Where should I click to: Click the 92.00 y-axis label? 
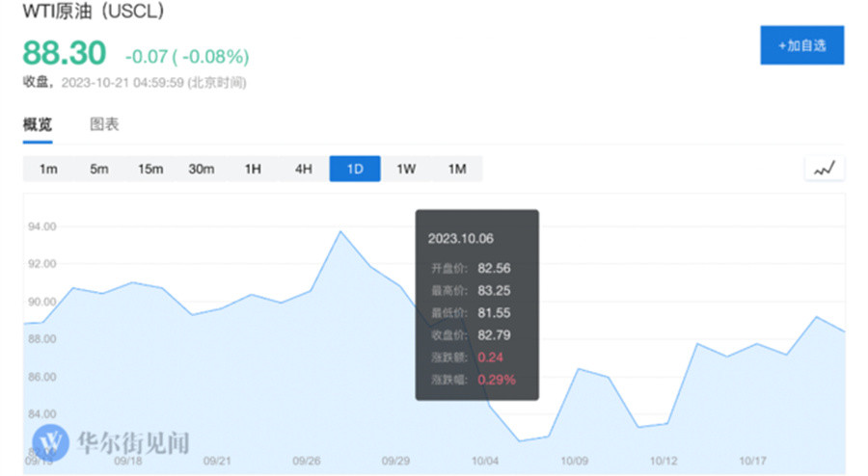click(x=42, y=264)
